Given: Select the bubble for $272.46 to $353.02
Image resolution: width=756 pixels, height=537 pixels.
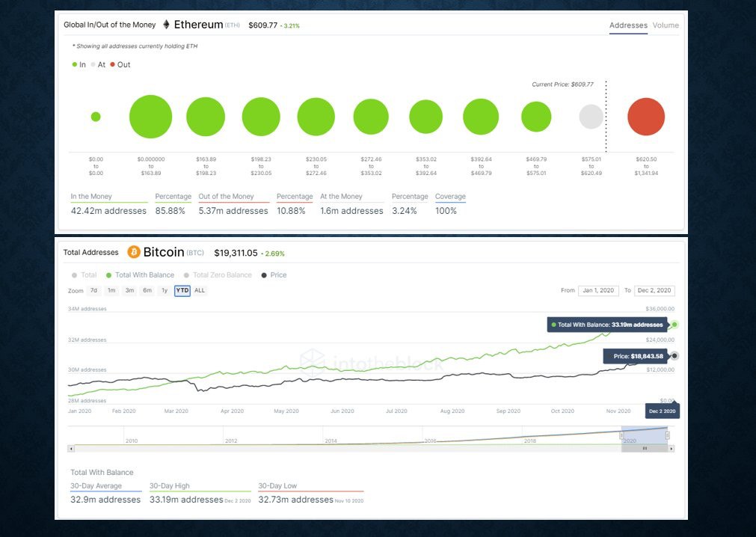Looking at the screenshot, I should (x=371, y=117).
